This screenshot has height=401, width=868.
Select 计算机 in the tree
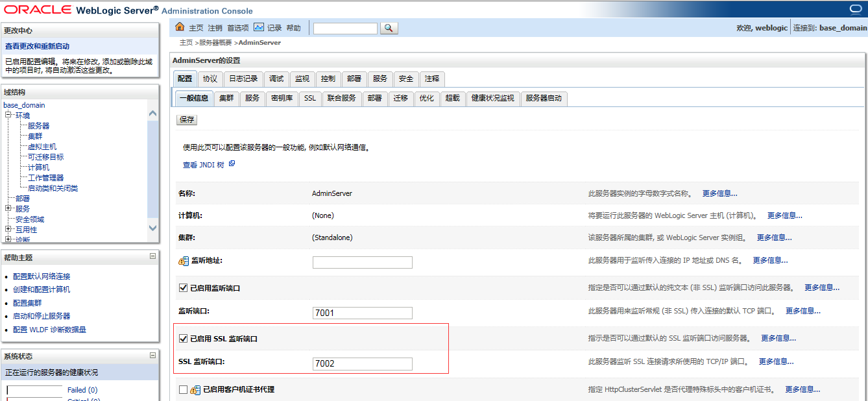coord(38,167)
